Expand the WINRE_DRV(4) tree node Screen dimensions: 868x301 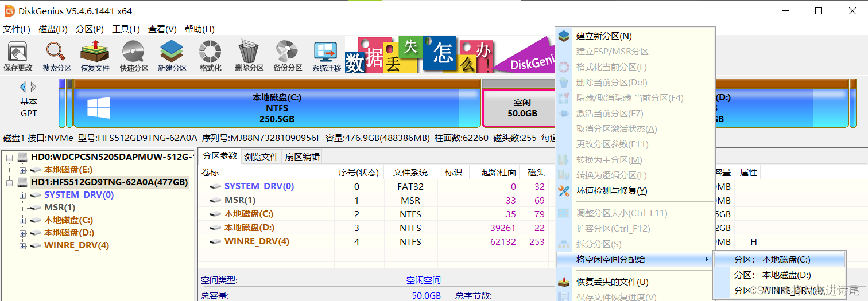[x=22, y=245]
